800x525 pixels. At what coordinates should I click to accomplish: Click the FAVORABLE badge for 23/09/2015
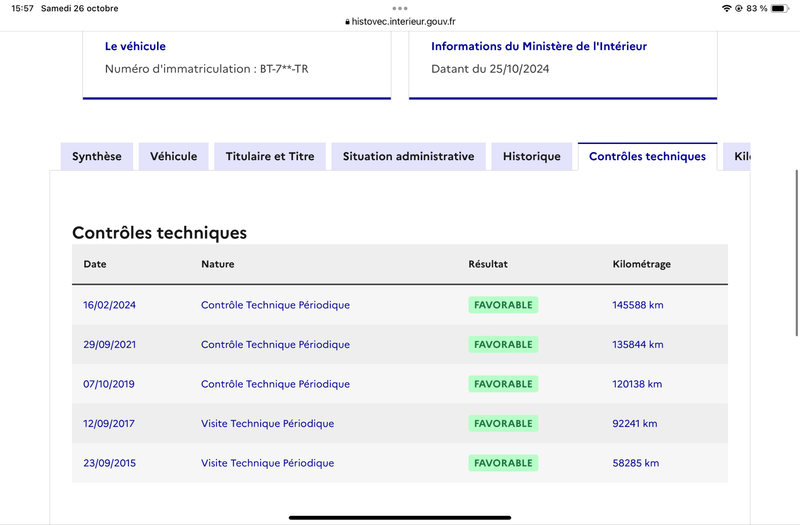click(503, 463)
